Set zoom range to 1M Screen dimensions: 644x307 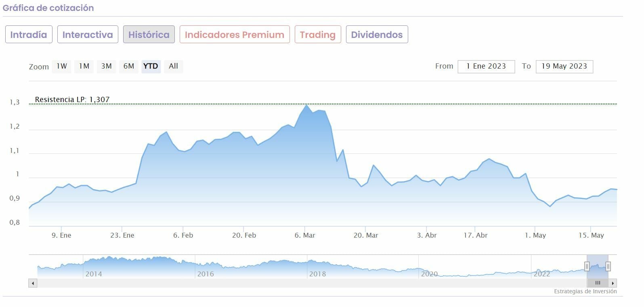(x=84, y=66)
